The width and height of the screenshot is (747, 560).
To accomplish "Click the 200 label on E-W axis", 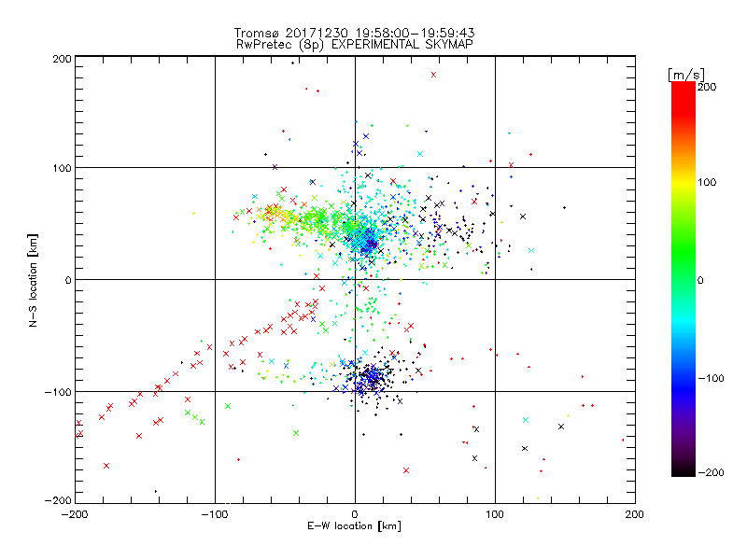I will point(635,514).
